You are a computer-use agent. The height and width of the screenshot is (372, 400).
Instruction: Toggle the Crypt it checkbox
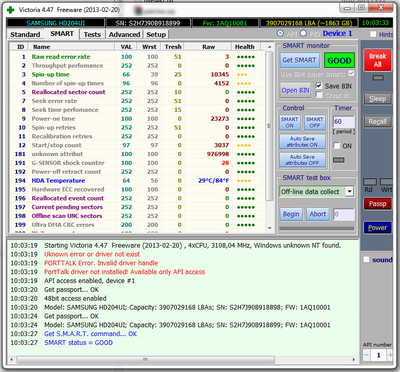click(319, 95)
